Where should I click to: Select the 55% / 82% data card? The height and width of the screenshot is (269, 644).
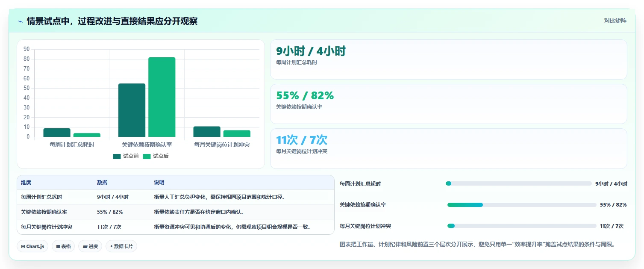click(x=448, y=104)
